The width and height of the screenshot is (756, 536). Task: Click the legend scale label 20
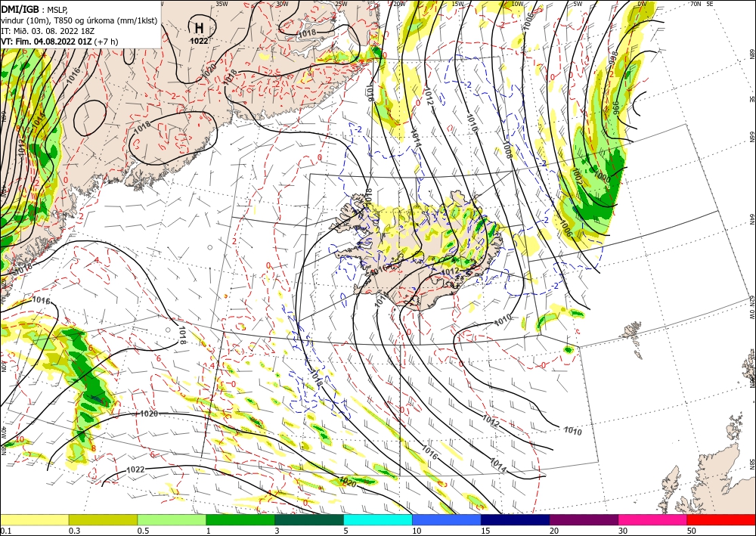[x=554, y=531]
